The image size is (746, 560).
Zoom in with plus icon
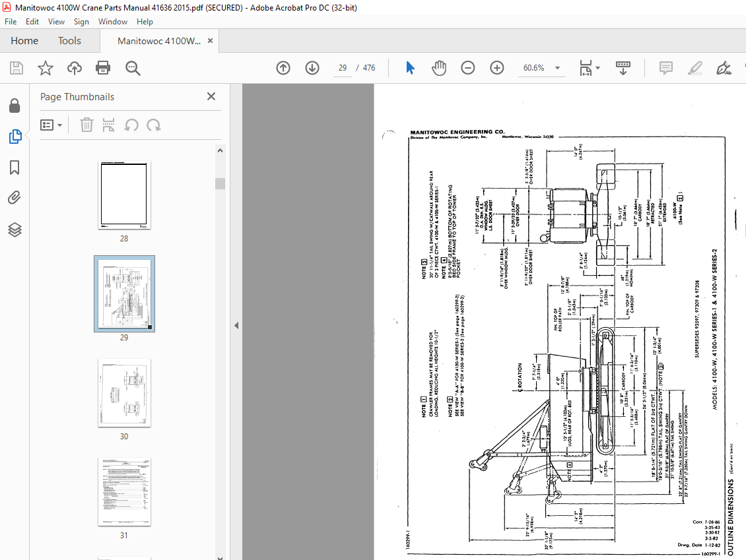point(496,68)
